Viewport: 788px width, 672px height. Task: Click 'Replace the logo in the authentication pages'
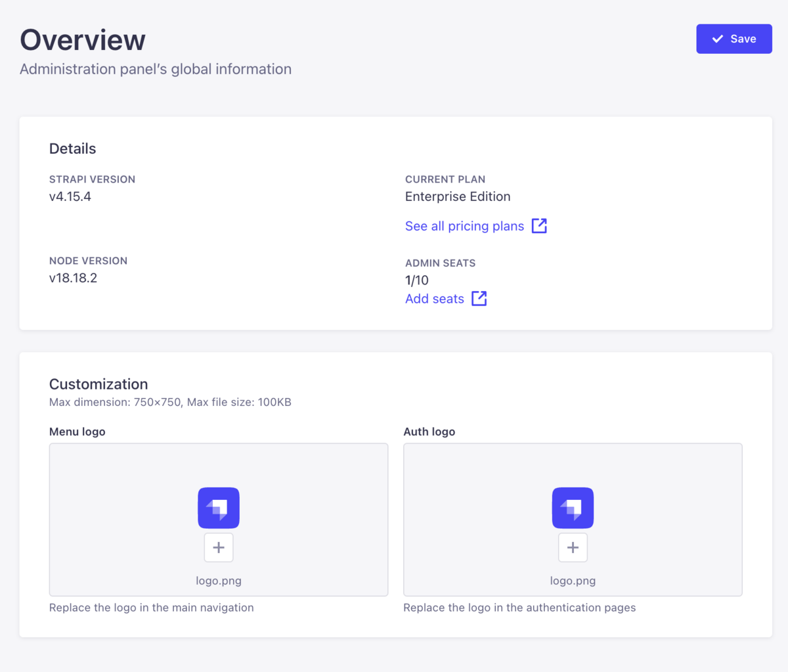coord(519,608)
